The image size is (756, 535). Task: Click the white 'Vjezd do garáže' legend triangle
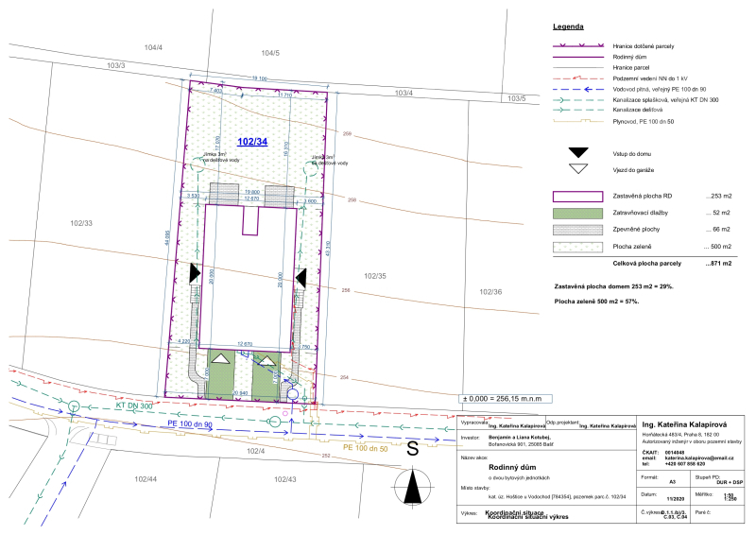point(577,169)
